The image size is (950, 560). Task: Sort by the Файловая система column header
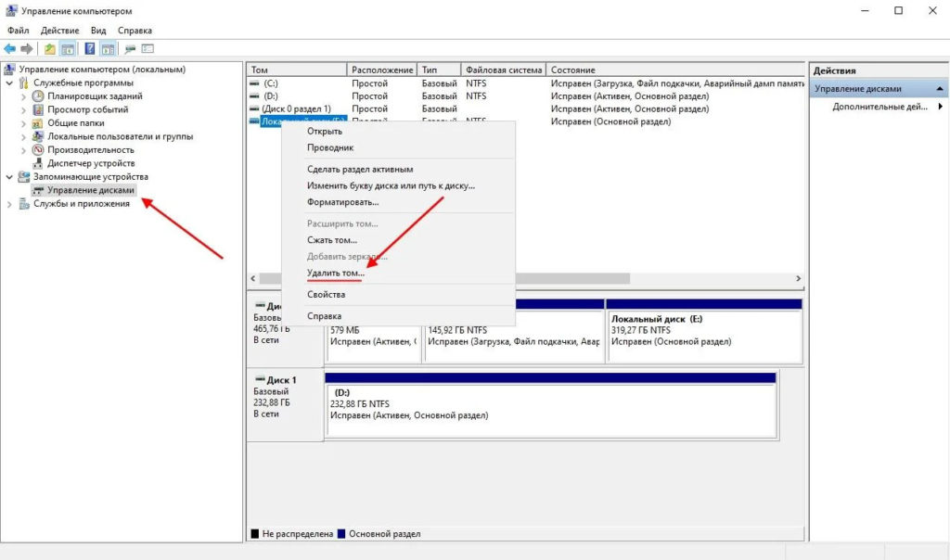(x=504, y=70)
